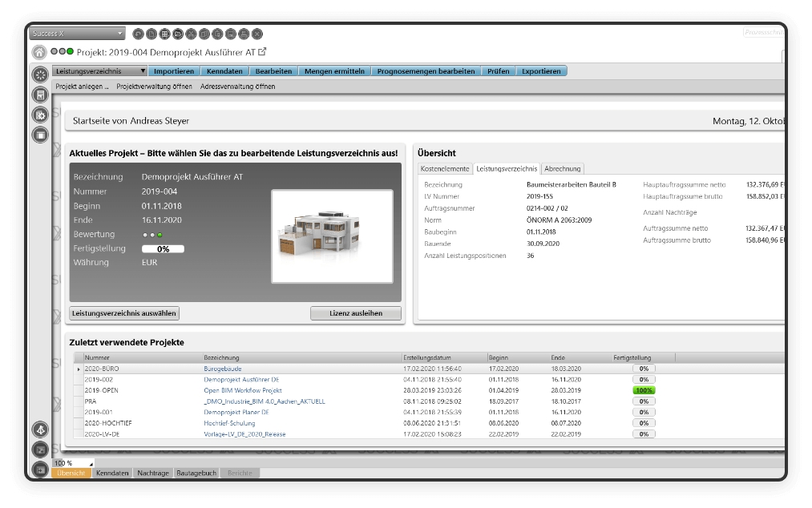Screen dimensions: 812x508
Task: Expand the 2020-BÜRO row arrow marker
Action: 79,369
